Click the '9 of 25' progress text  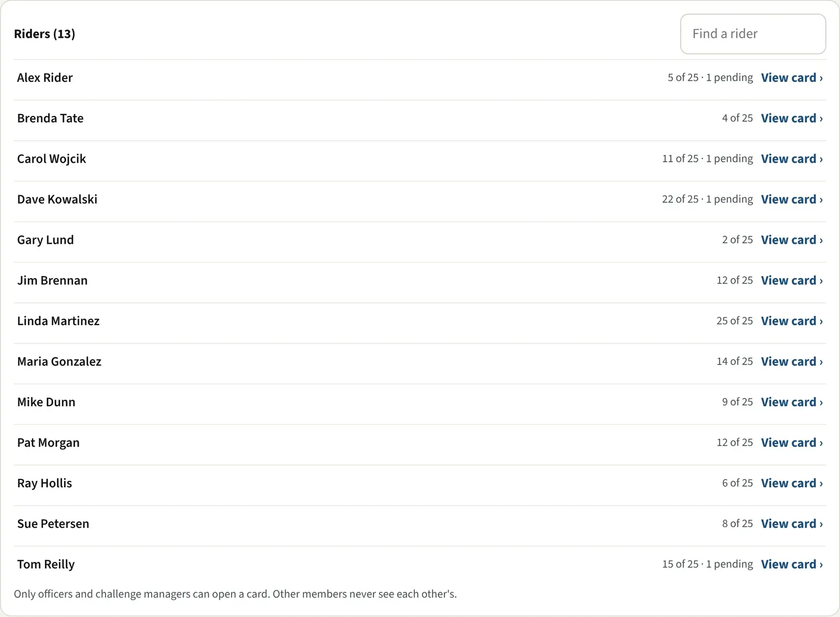[738, 402]
